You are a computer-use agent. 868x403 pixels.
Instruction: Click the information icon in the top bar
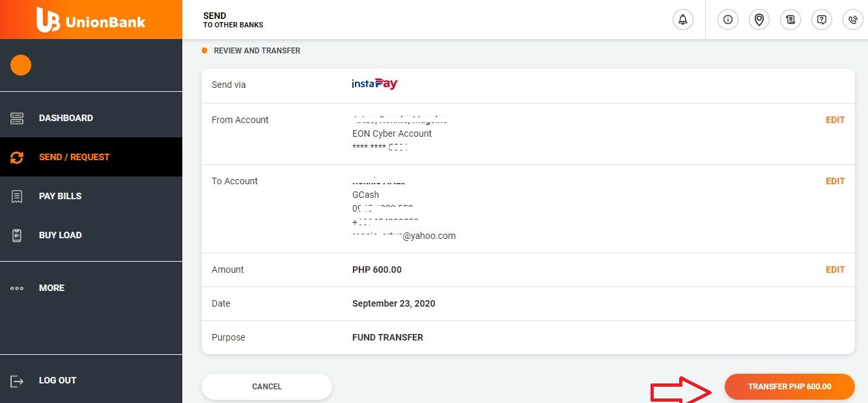pyautogui.click(x=727, y=20)
